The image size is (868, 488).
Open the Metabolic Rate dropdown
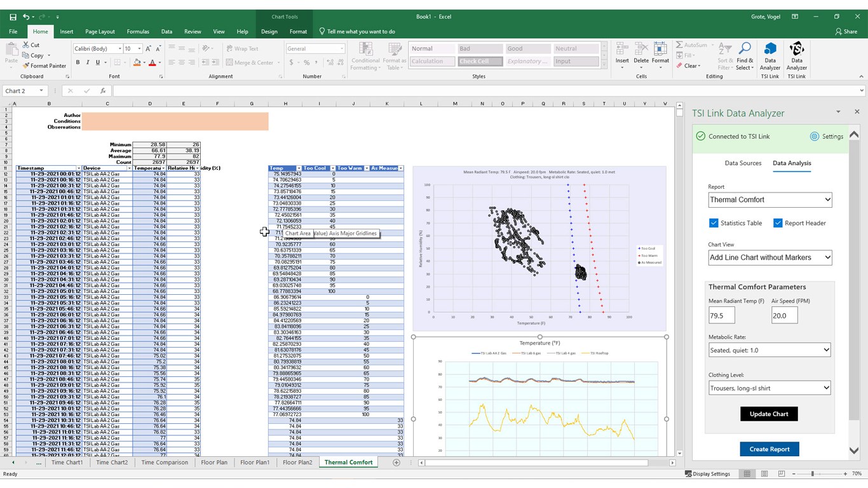point(770,350)
